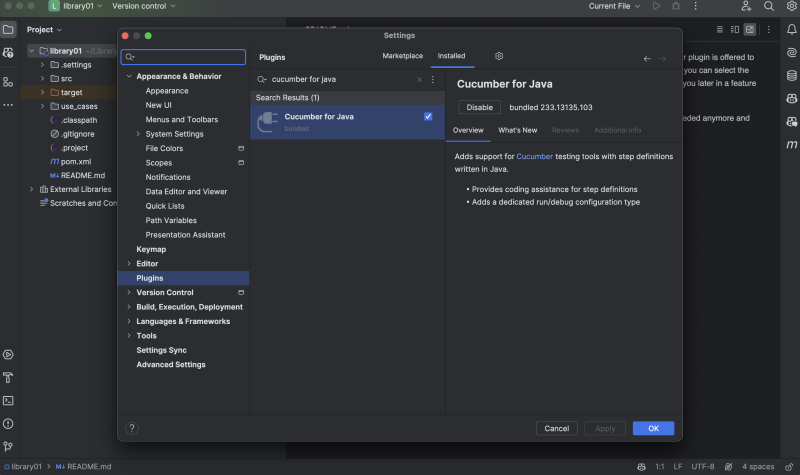800x475 pixels.
Task: Expand System Settings node
Action: tap(138, 134)
